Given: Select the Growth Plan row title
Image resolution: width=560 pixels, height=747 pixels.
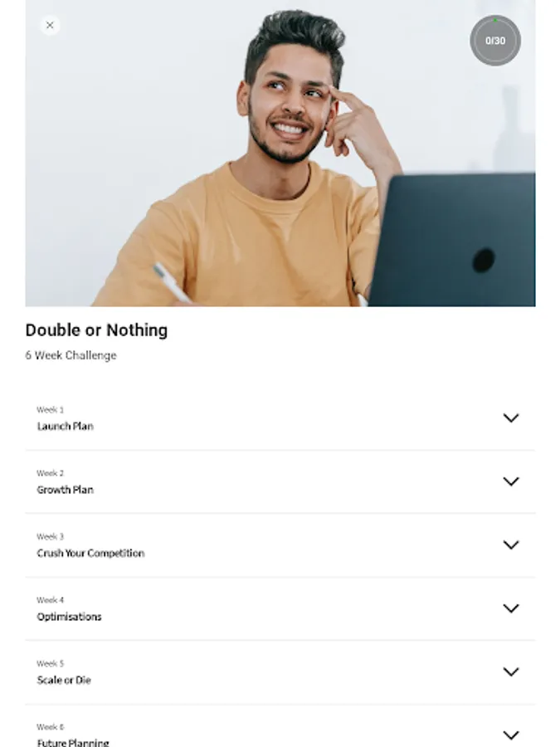Looking at the screenshot, I should point(66,490).
